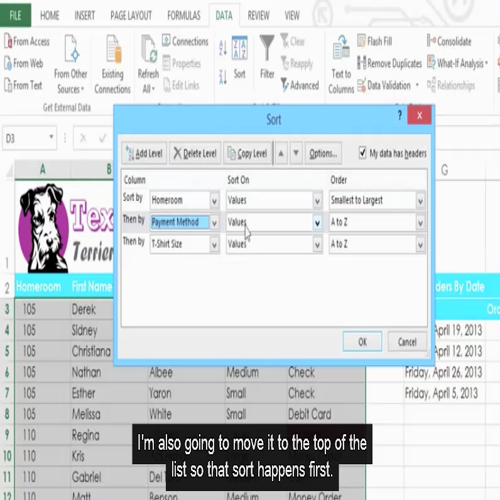Click OK in the Sort dialog
500x500 pixels.
[x=362, y=342]
